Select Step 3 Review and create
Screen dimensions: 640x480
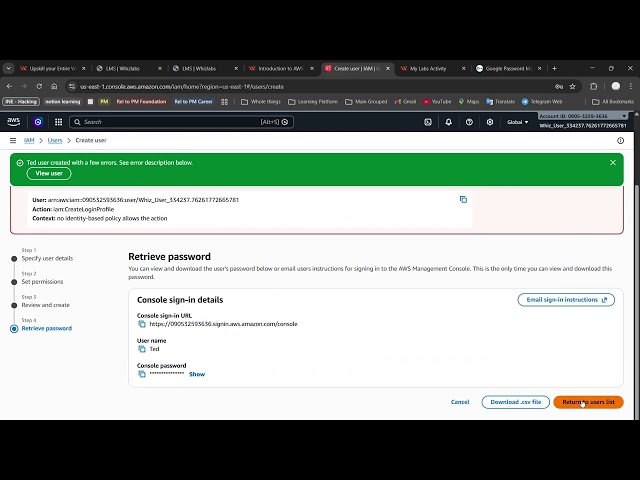point(45,305)
